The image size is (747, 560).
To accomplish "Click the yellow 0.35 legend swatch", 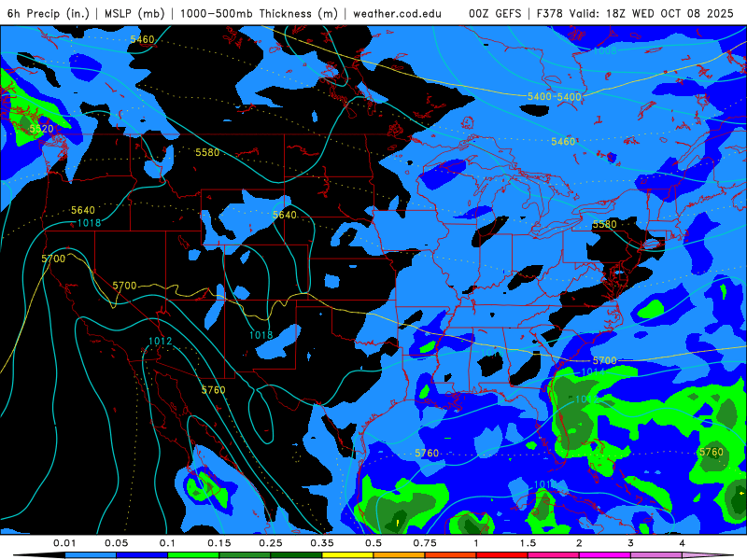I will point(347,555).
